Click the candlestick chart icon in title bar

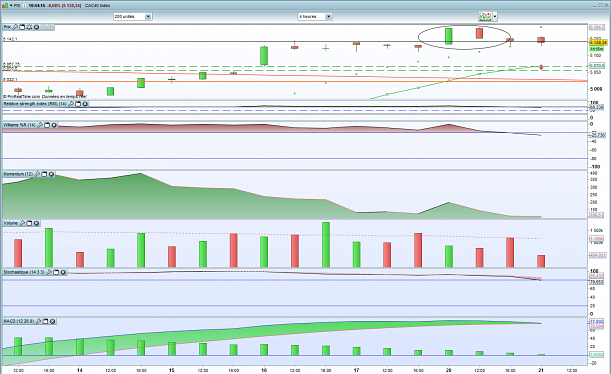pyautogui.click(x=5, y=5)
